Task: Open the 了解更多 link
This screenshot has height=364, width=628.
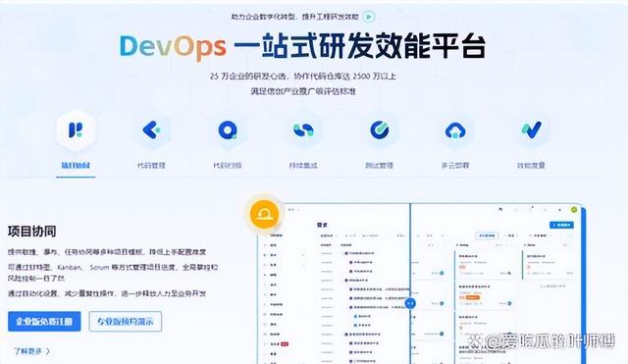Action: 27,351
